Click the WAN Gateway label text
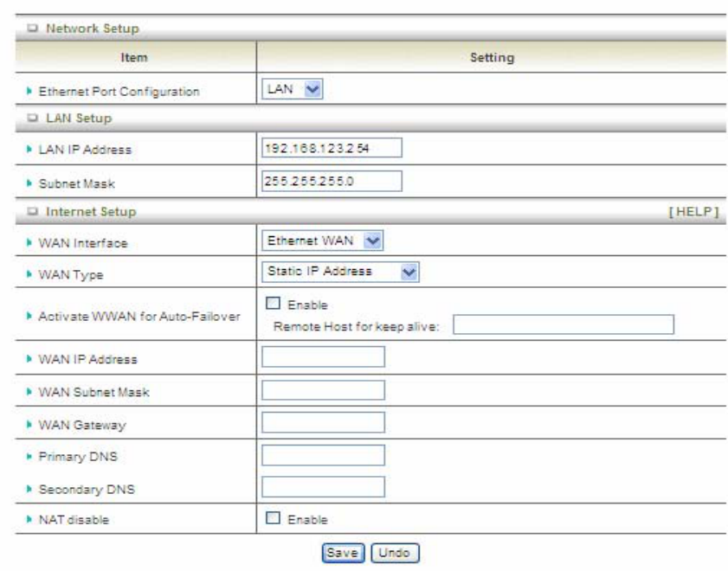The image size is (728, 571). click(x=82, y=425)
